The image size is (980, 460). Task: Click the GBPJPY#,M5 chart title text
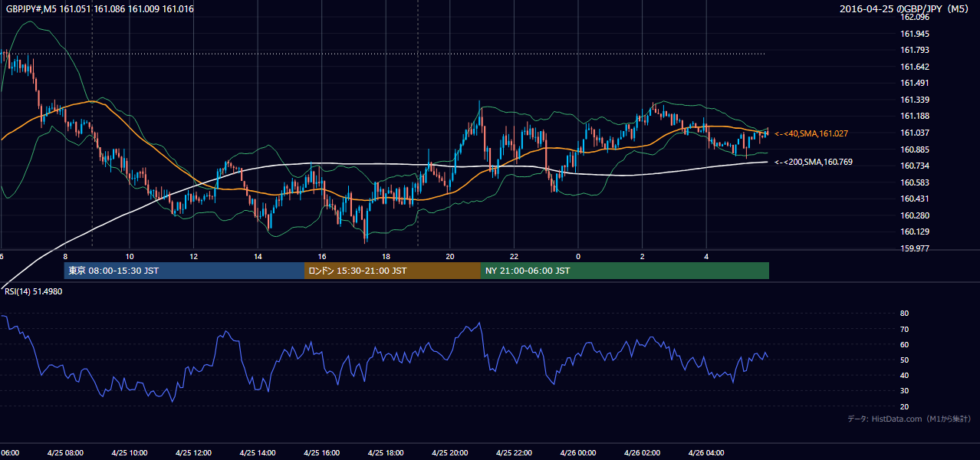(100, 9)
